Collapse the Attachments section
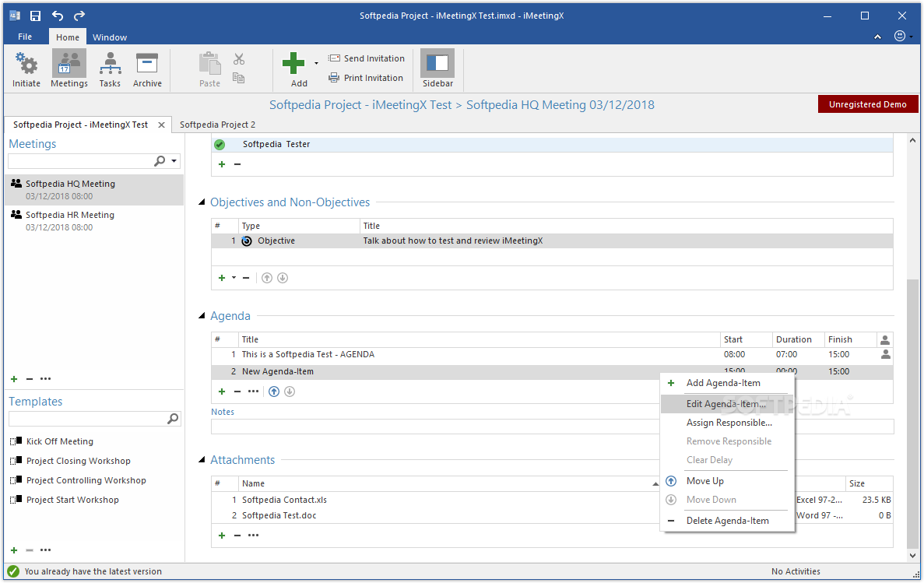 coord(202,460)
